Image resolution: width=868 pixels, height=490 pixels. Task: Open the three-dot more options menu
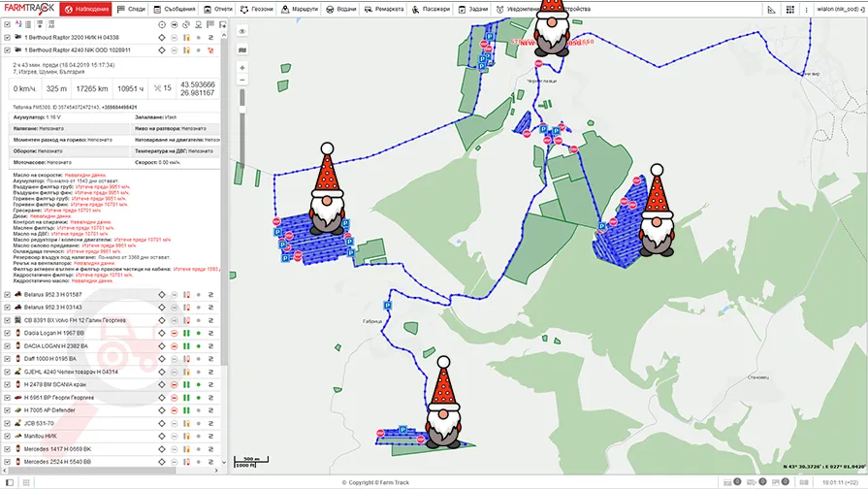(x=806, y=10)
